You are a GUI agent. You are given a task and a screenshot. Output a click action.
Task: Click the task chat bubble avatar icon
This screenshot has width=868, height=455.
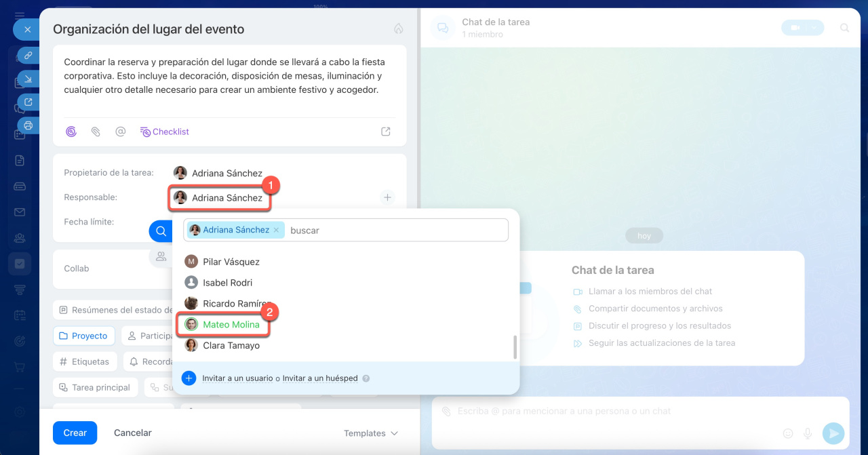443,28
